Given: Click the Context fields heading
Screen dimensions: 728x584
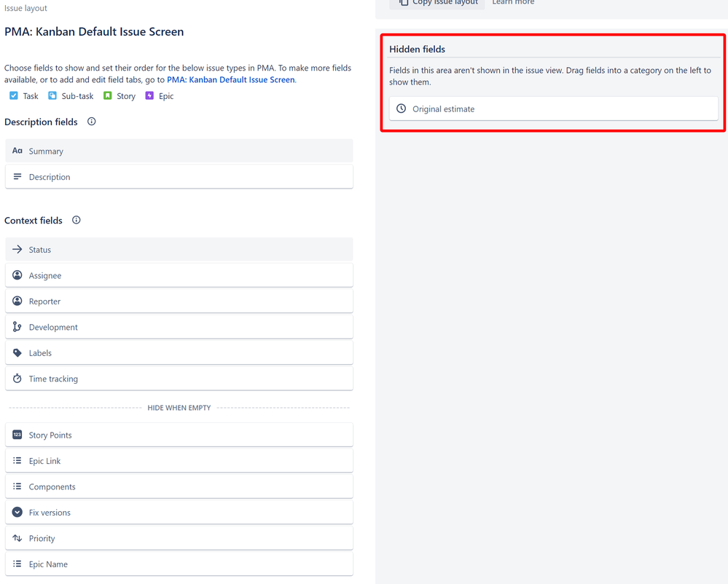Looking at the screenshot, I should (34, 221).
